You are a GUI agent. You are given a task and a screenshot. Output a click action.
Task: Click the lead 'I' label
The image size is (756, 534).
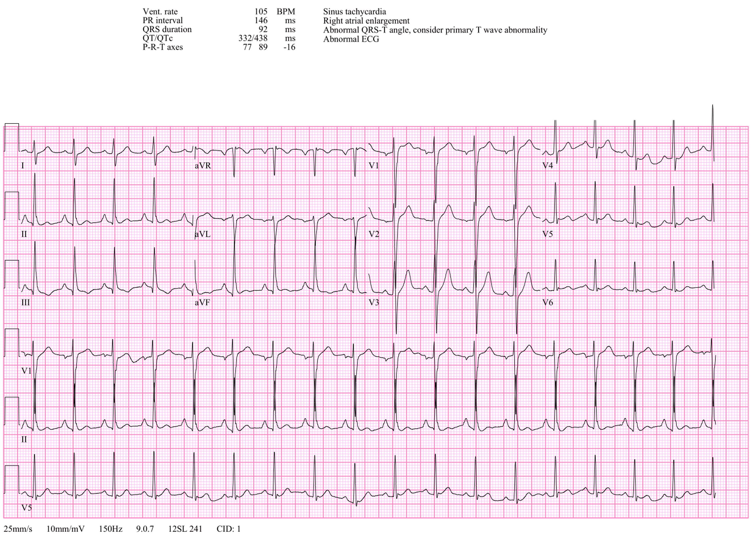(x=23, y=165)
